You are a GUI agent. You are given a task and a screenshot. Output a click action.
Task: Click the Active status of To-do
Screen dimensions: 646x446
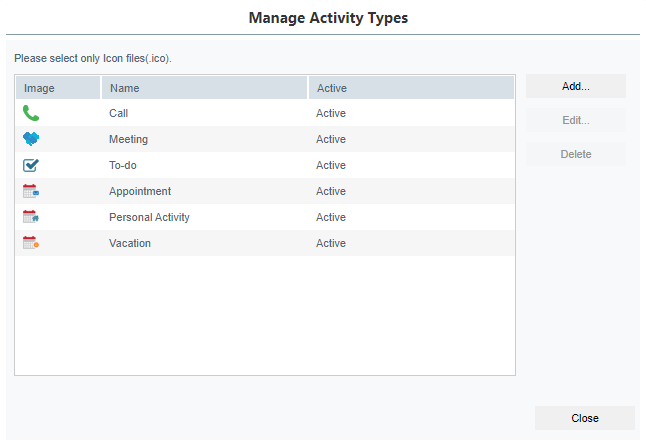pyautogui.click(x=331, y=165)
